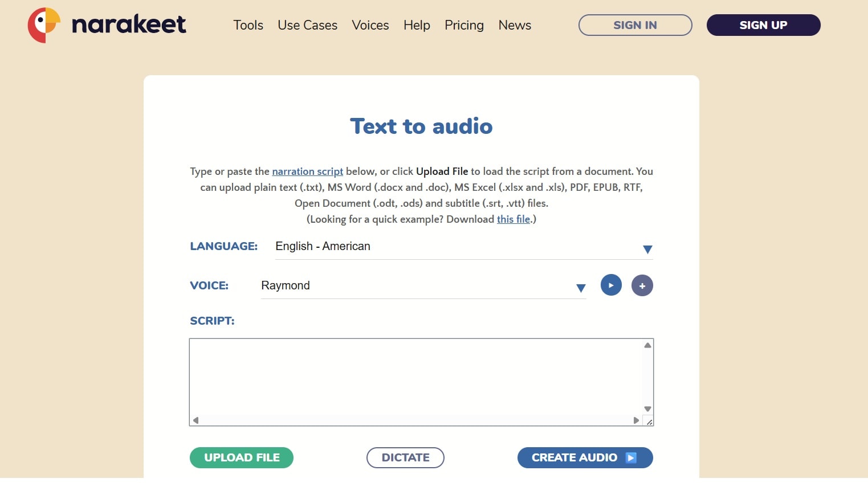This screenshot has width=868, height=503.
Task: Click the script box scroll down arrow
Action: [647, 409]
